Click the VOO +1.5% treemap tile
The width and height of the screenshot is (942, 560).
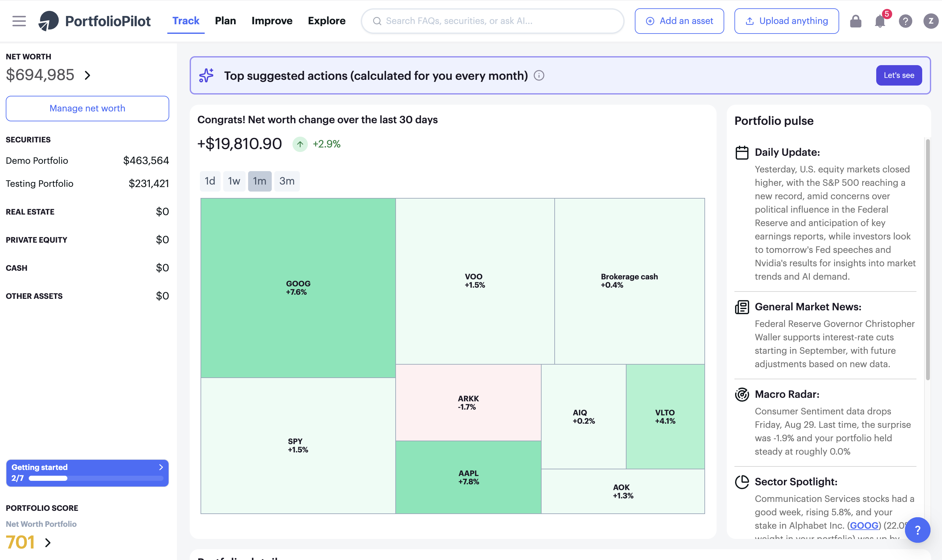click(475, 281)
